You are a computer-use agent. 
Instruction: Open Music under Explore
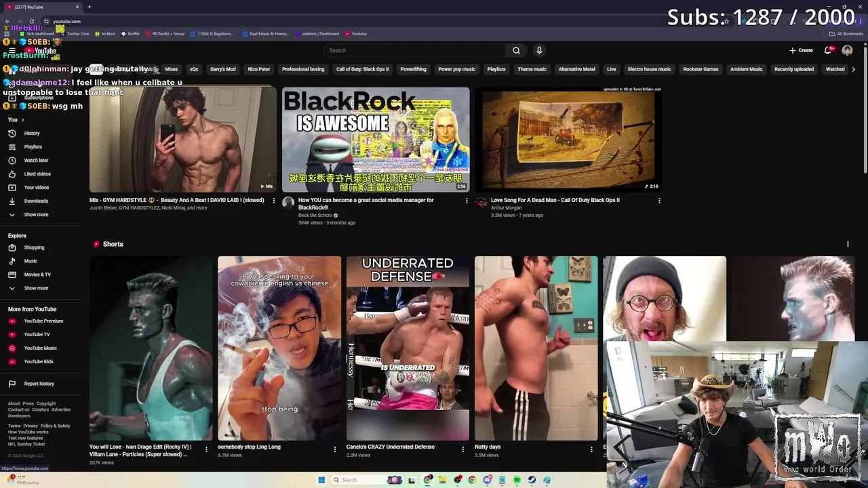pos(42,261)
